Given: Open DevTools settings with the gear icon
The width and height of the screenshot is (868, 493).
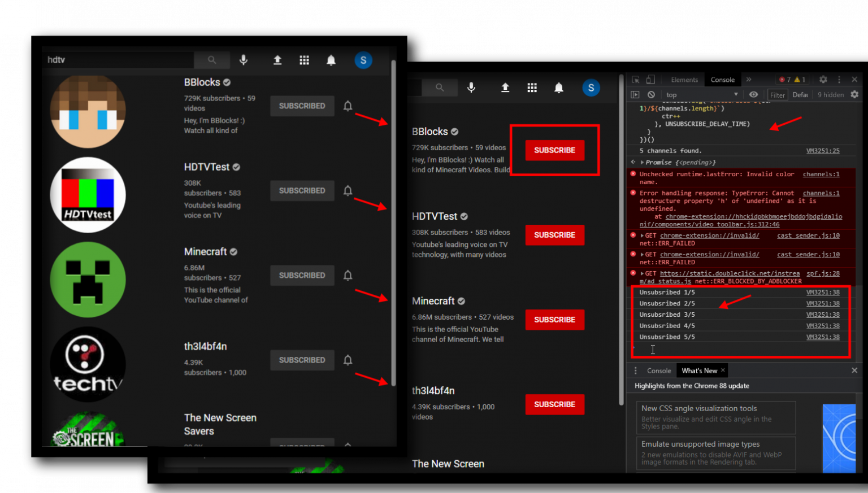Looking at the screenshot, I should [823, 79].
